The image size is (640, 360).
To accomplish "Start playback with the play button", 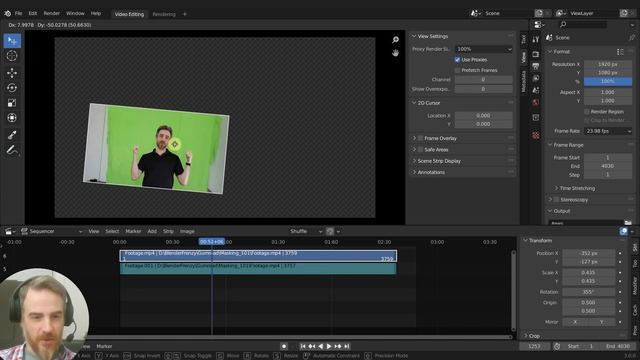I will tap(329, 346).
